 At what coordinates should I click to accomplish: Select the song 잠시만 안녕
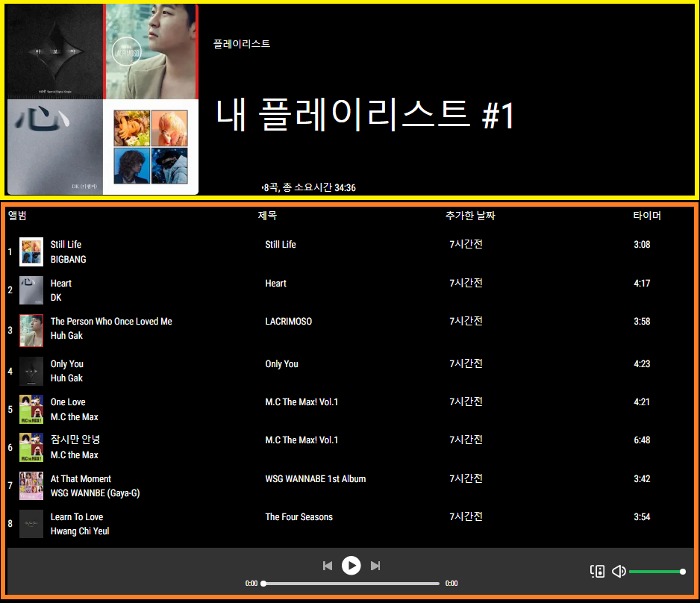75,440
